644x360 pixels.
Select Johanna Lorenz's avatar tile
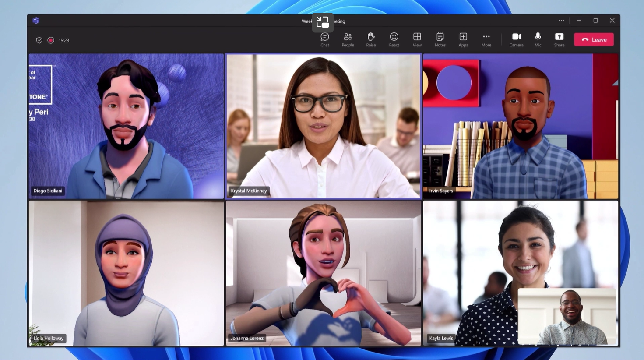[x=323, y=273]
